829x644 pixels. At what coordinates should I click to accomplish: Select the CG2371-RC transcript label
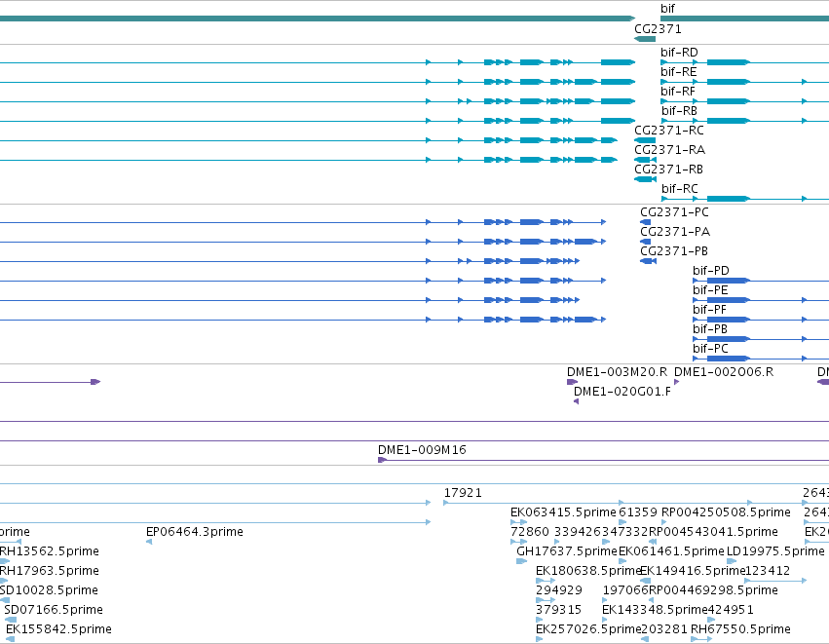click(x=669, y=131)
